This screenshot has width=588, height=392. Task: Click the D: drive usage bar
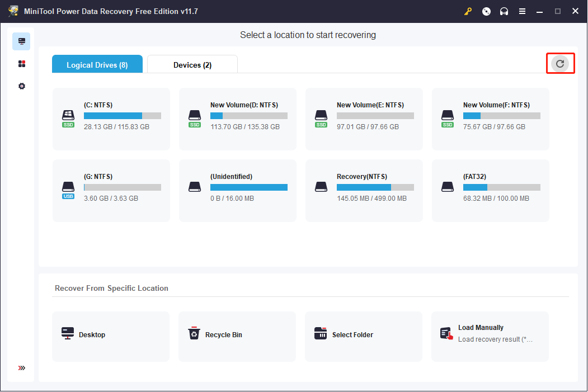249,116
